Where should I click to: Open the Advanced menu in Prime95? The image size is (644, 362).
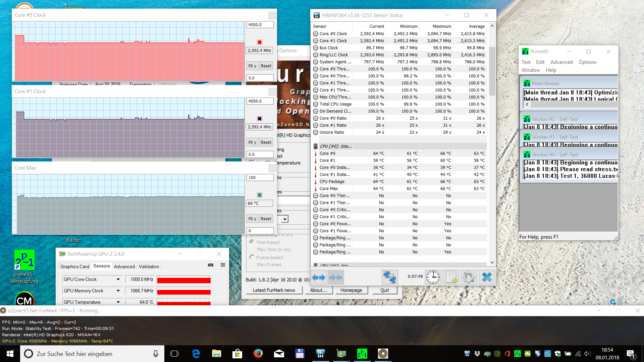coord(561,62)
